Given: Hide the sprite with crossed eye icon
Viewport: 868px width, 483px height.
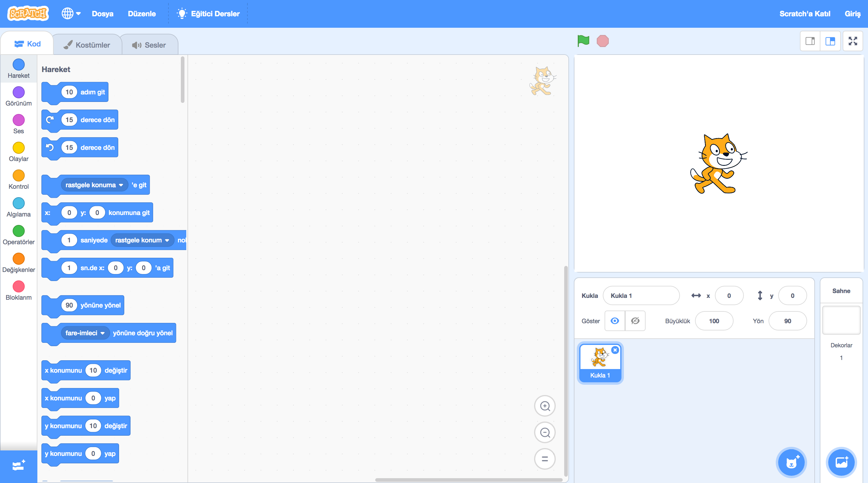Looking at the screenshot, I should tap(635, 321).
